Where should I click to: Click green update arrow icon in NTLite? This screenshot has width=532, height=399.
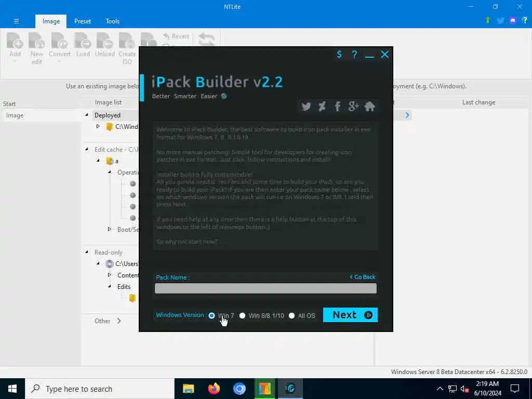[488, 20]
